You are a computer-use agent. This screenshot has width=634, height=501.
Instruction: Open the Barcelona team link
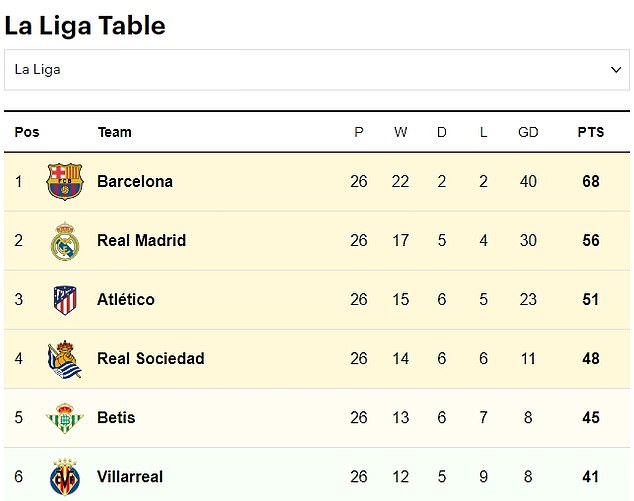click(x=135, y=182)
